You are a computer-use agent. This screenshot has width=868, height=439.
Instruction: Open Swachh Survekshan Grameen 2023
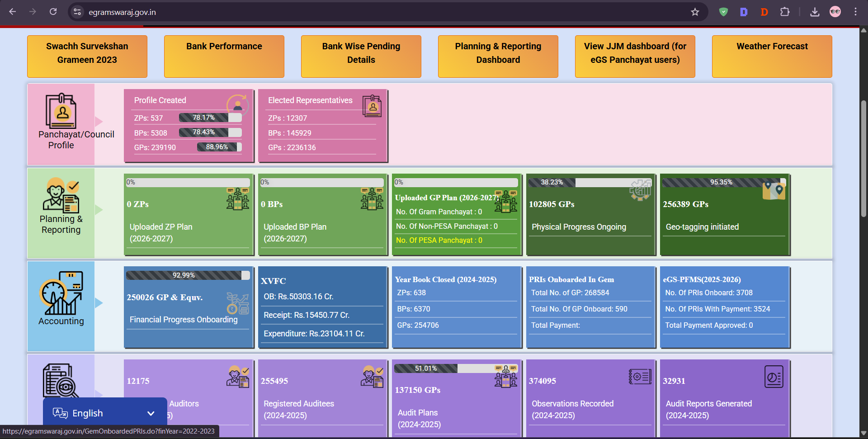[87, 57]
